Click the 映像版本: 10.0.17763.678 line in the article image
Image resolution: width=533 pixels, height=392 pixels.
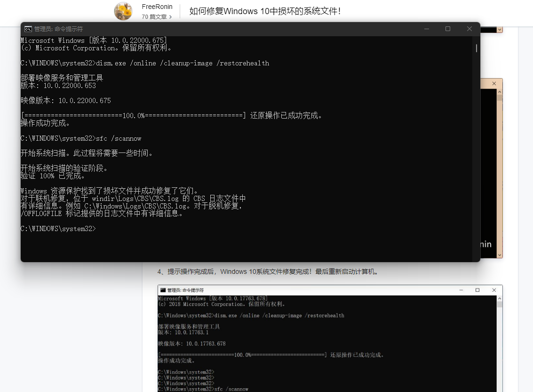[x=192, y=344]
